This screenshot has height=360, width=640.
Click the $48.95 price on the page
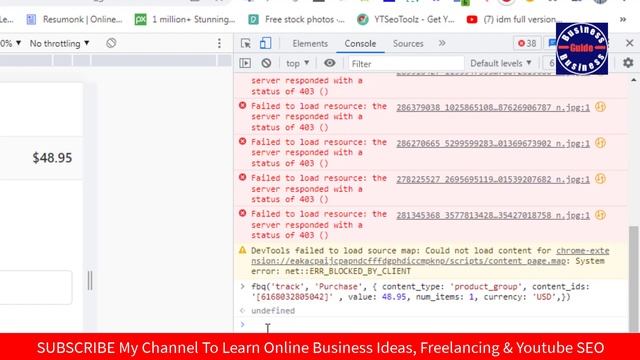(52, 158)
